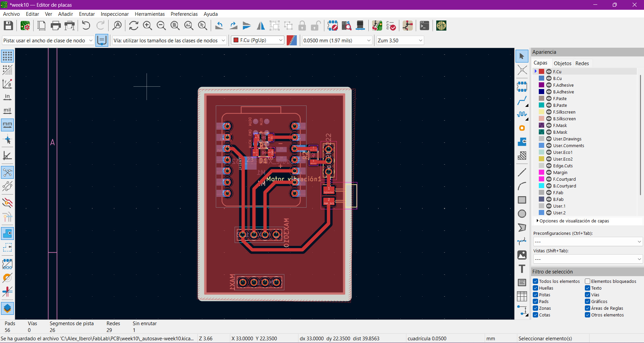The width and height of the screenshot is (644, 343).
Task: Save the board with the floppy disk icon
Action: pyautogui.click(x=8, y=26)
